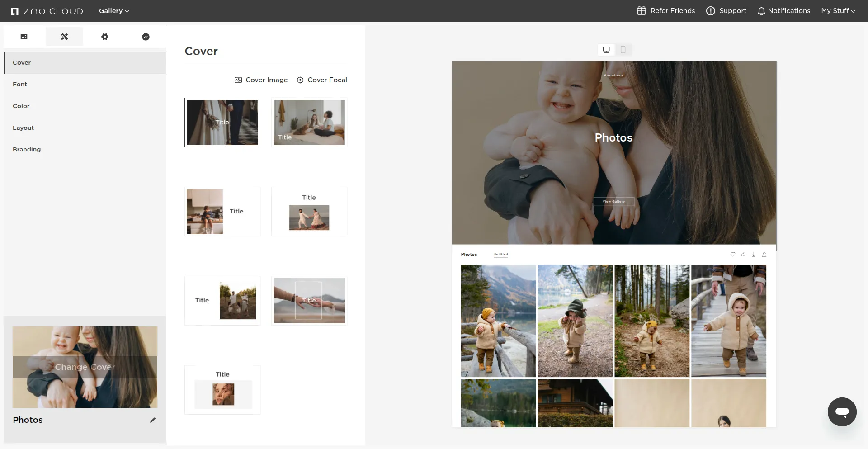
Task: Adjust the Cover Focal point
Action: (x=322, y=80)
